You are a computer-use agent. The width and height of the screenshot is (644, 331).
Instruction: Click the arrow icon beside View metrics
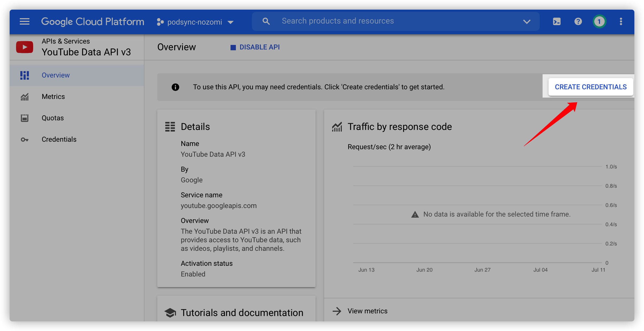[337, 311]
